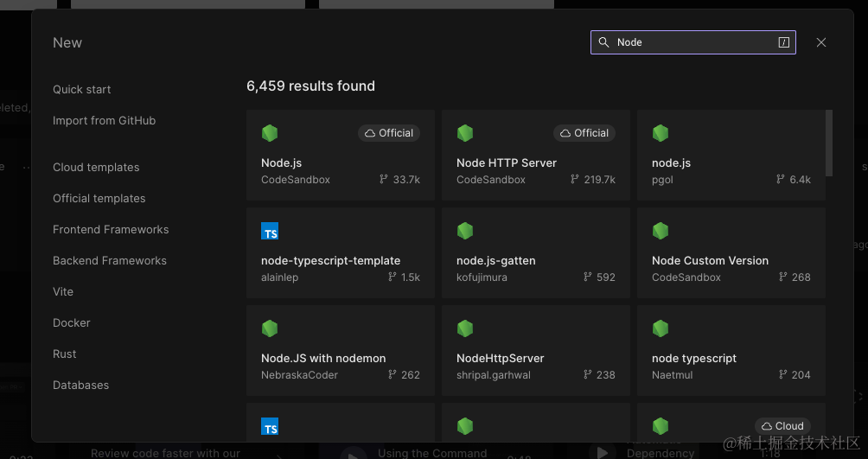Click the Node.JS with nodemon title

coord(323,358)
